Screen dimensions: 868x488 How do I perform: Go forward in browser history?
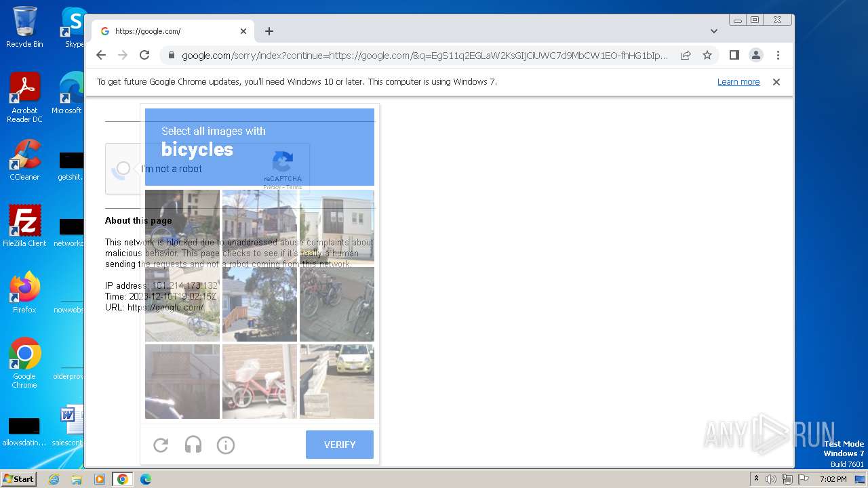123,55
